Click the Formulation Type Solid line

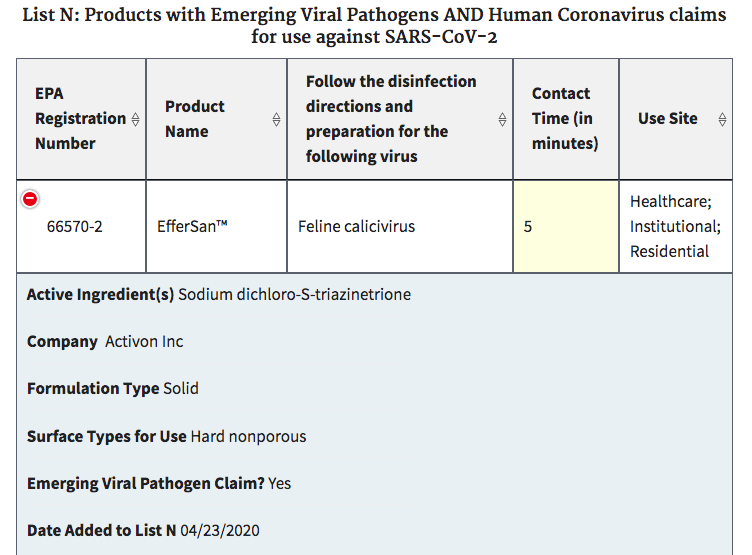pos(112,389)
